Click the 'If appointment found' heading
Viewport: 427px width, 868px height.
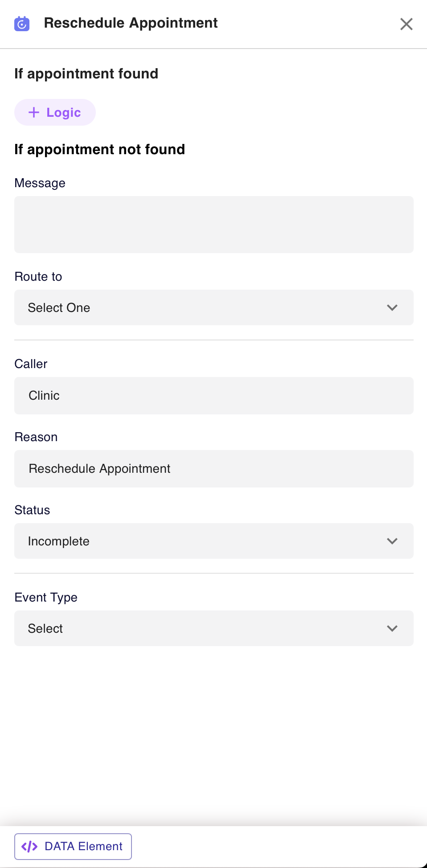point(86,74)
